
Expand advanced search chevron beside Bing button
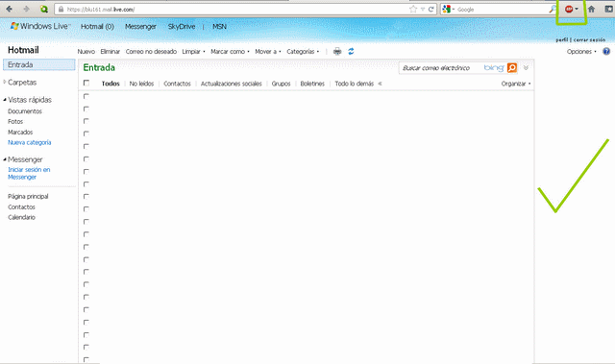[x=526, y=68]
